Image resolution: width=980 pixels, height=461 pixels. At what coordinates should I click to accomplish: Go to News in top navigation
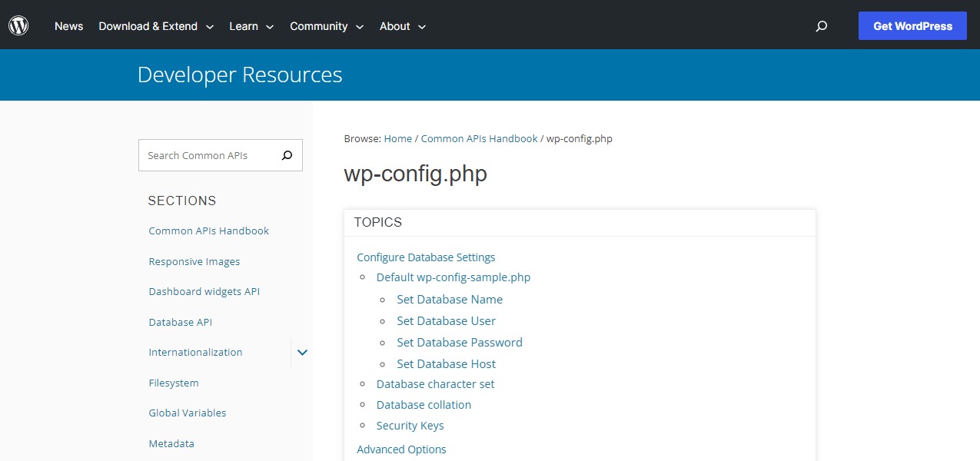68,26
